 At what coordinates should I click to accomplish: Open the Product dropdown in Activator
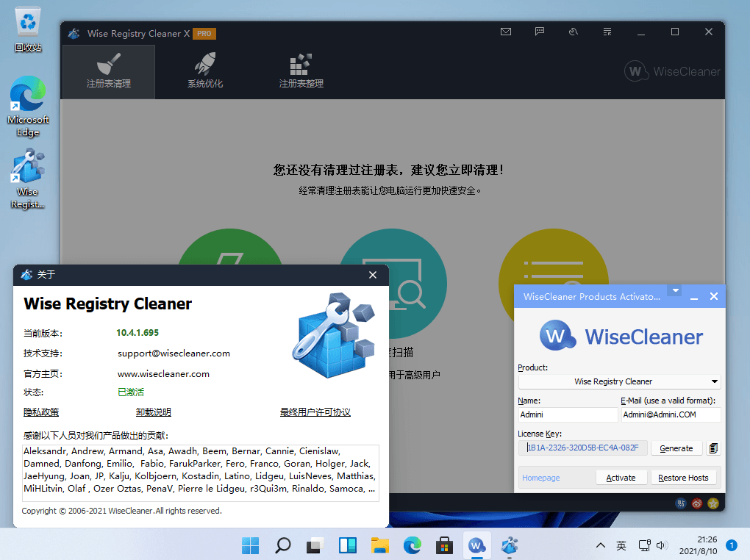619,381
